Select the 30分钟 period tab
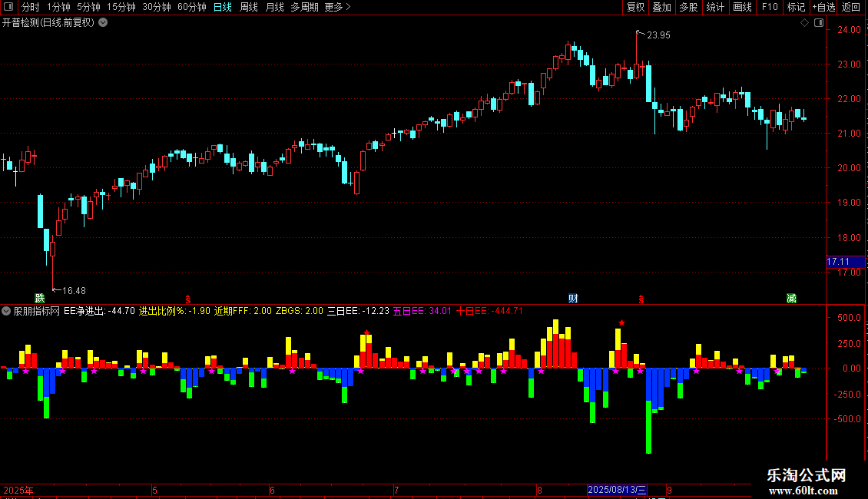The height and width of the screenshot is (499, 868). (x=156, y=7)
